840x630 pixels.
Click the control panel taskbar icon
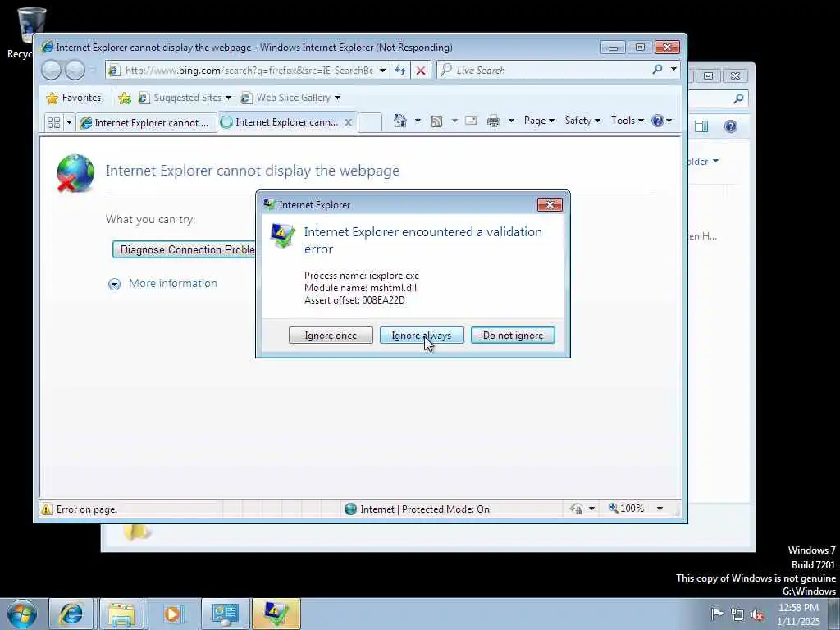(225, 614)
